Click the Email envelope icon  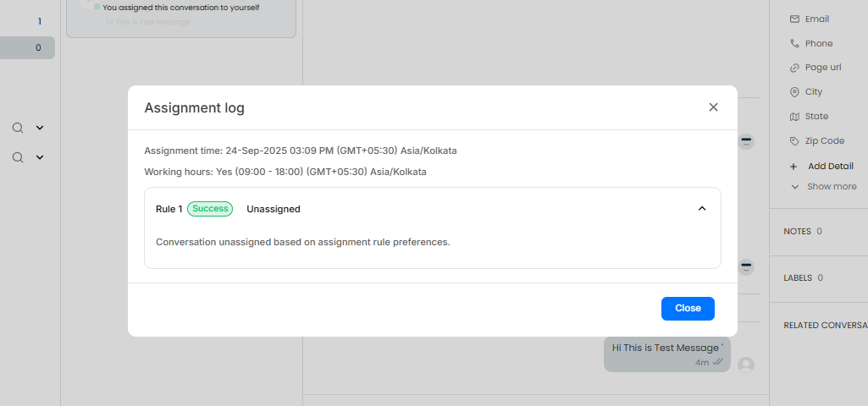coord(794,19)
